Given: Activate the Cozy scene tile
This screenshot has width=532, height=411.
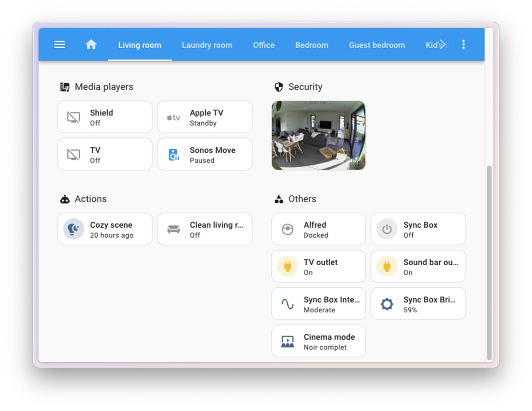Looking at the screenshot, I should 111,229.
